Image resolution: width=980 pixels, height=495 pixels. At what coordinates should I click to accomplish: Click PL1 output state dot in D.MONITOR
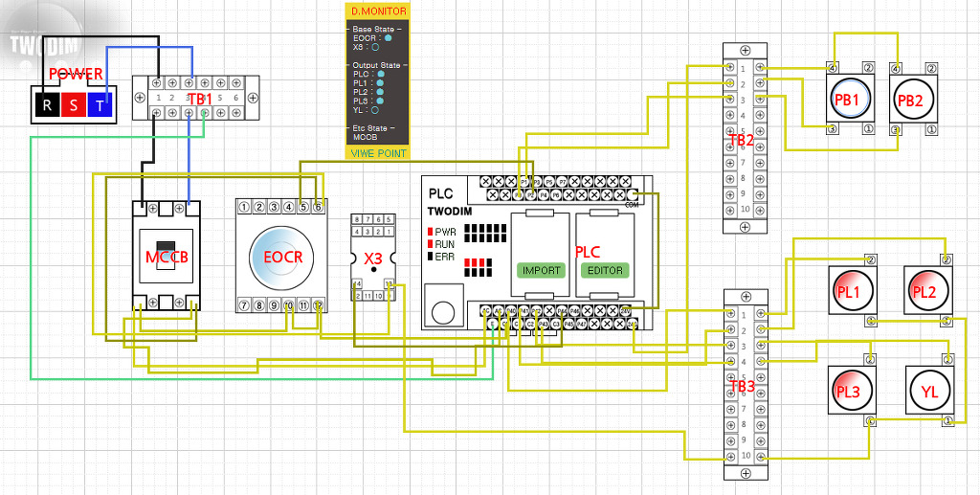coord(379,82)
